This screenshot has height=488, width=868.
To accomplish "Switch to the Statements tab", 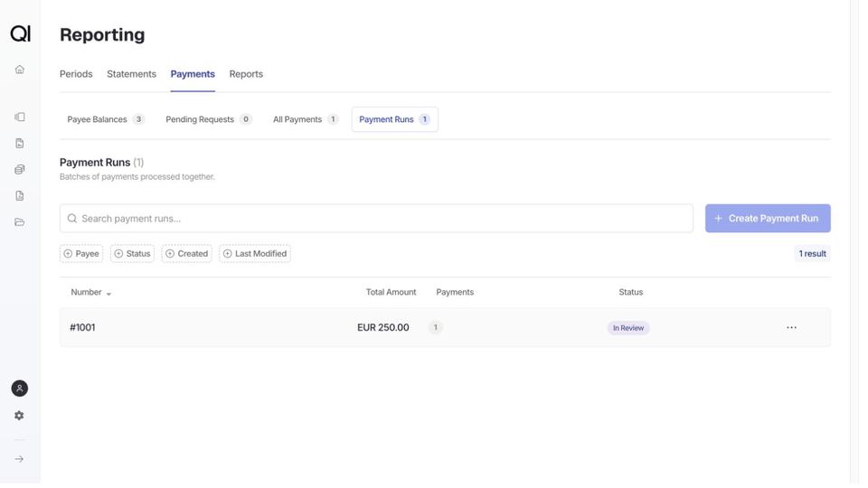I will [133, 75].
